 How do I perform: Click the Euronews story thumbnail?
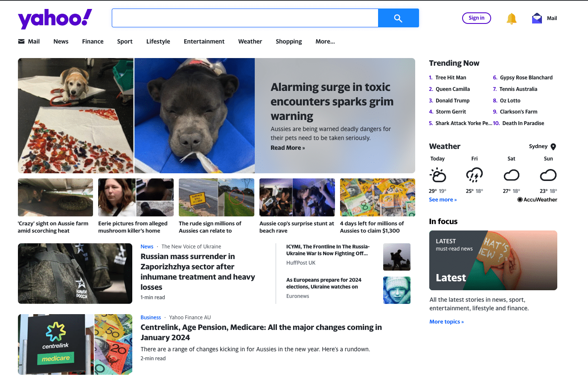point(397,290)
